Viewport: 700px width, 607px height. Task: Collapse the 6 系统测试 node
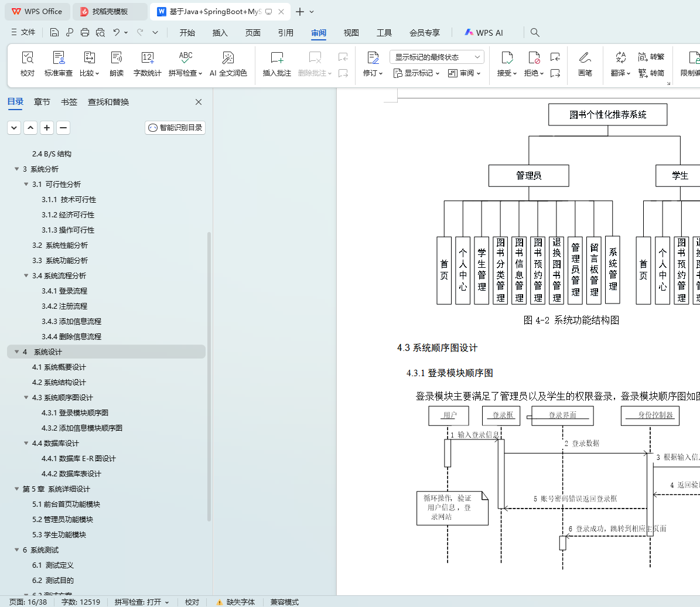click(x=16, y=550)
